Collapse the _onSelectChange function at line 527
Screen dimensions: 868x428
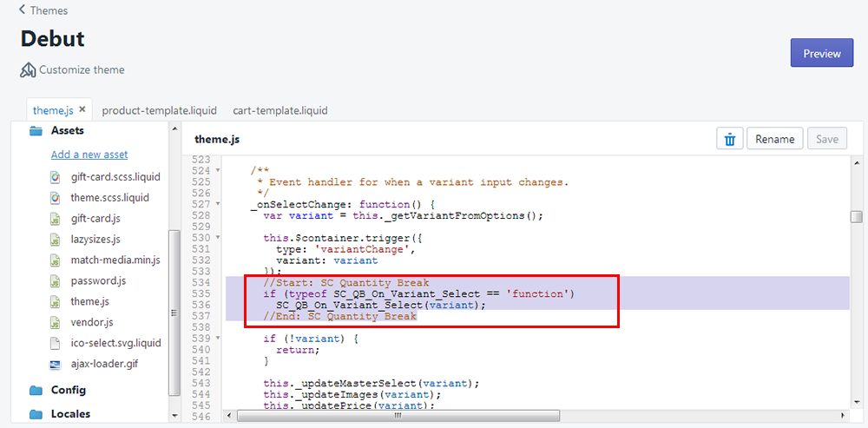pyautogui.click(x=218, y=204)
